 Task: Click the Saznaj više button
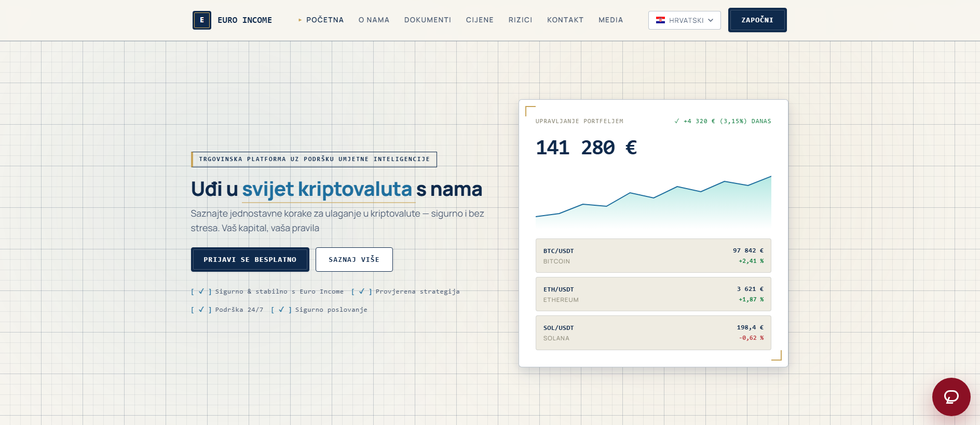(354, 260)
